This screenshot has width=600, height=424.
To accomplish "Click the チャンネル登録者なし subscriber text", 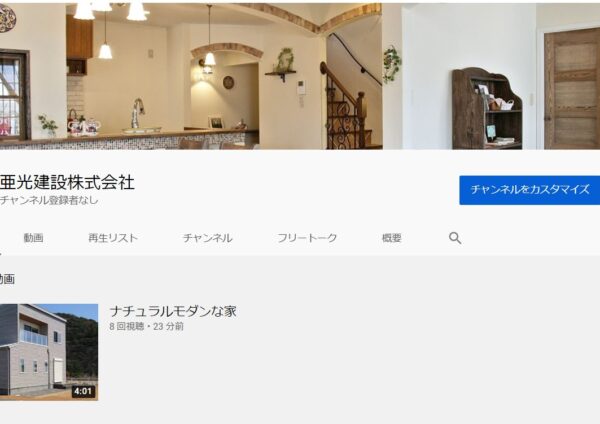I will [x=49, y=200].
